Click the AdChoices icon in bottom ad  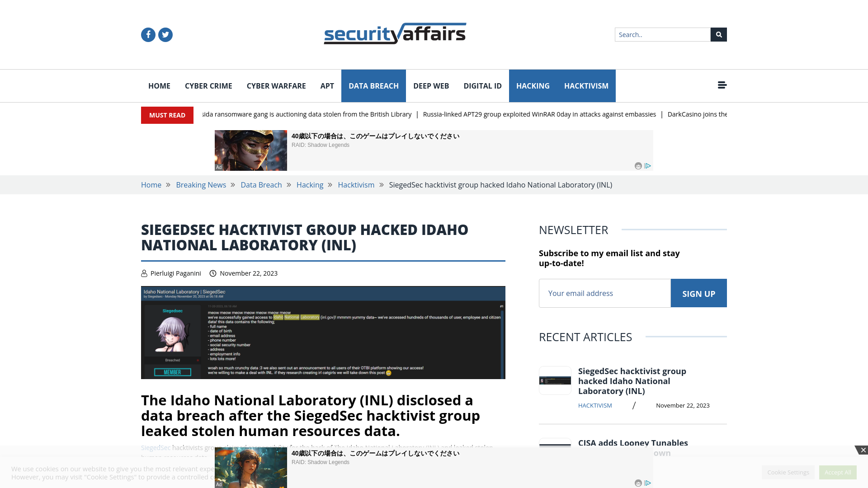tap(648, 483)
